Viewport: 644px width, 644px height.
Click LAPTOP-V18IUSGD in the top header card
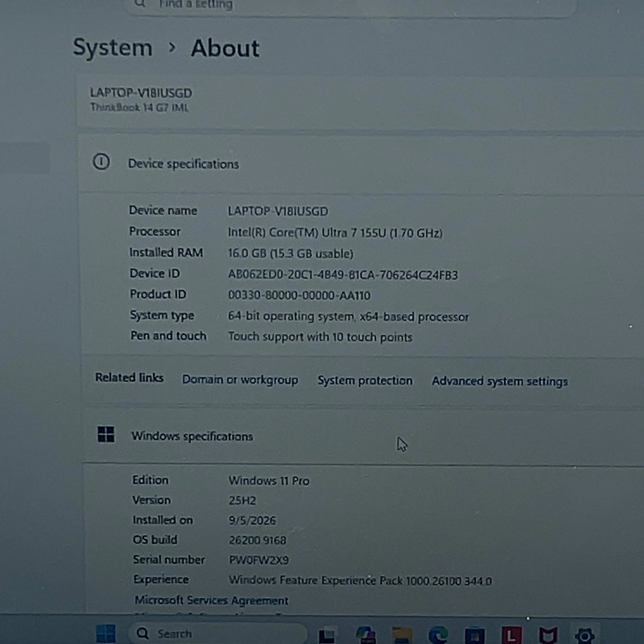(141, 93)
